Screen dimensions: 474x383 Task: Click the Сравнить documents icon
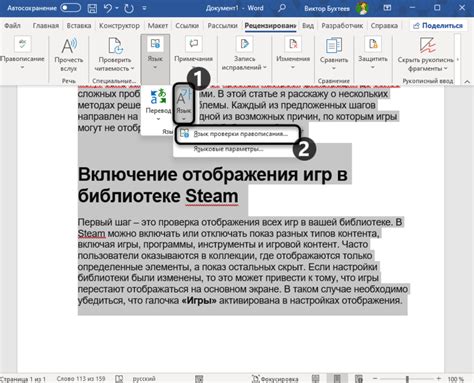334,45
